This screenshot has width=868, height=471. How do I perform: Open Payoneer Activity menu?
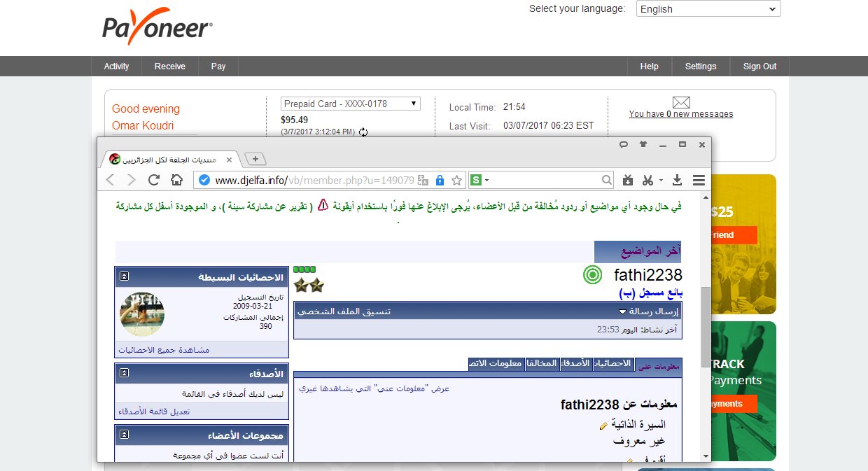pos(116,66)
